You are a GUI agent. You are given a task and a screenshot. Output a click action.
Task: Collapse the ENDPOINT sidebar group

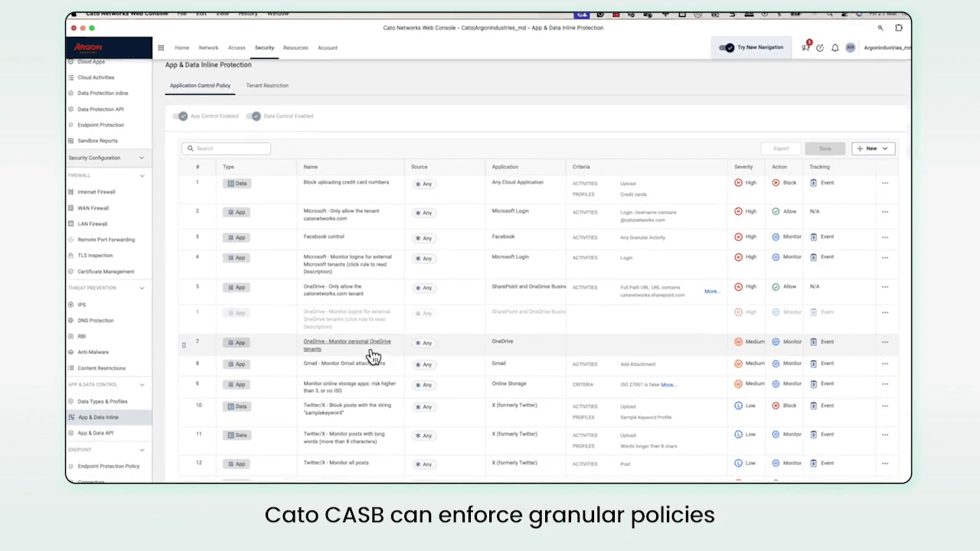click(x=142, y=450)
